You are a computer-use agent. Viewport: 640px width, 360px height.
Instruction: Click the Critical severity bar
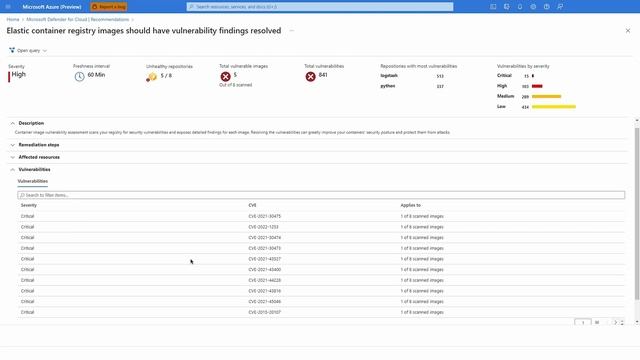click(533, 76)
